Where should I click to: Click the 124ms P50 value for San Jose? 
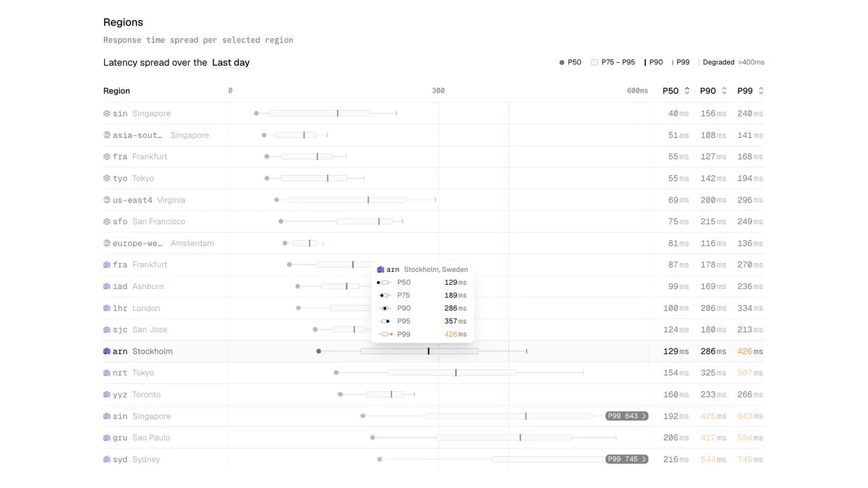676,330
